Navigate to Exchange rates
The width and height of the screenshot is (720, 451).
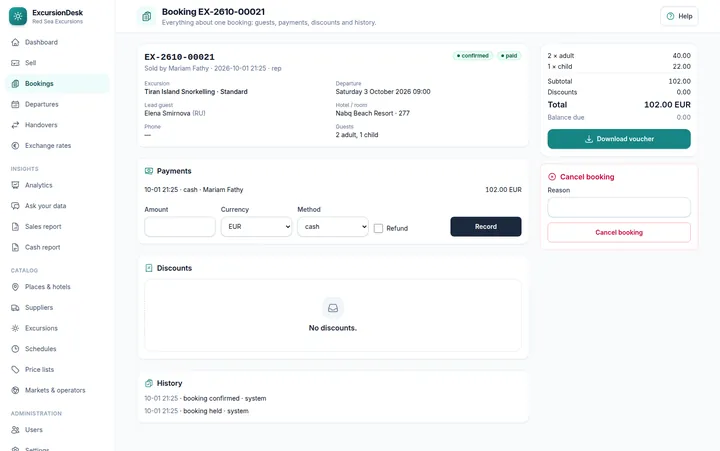pos(57,146)
